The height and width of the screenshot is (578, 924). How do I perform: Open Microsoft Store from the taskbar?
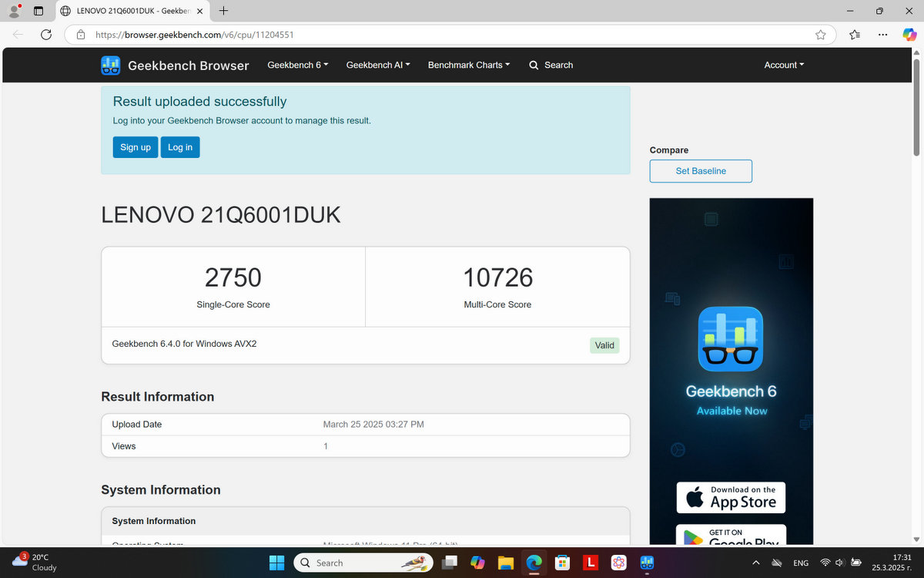[562, 563]
